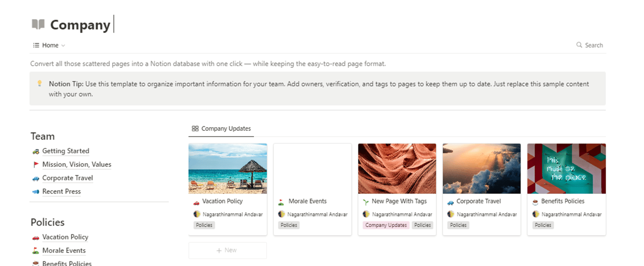
Task: Click owner avatar on Benefits Policies card
Action: [536, 214]
